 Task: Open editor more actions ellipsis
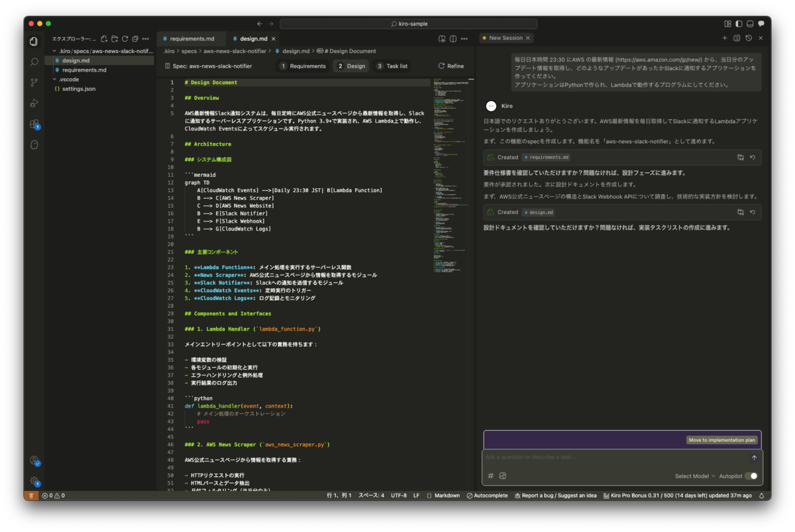click(464, 38)
